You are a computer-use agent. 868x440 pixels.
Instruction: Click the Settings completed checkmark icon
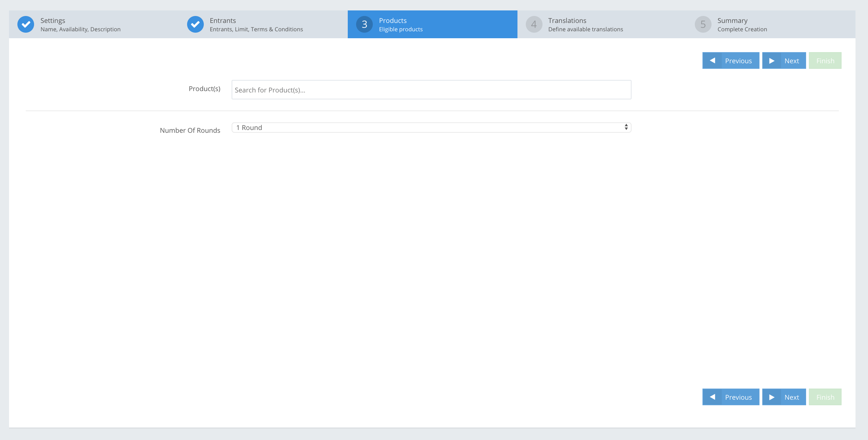point(26,24)
